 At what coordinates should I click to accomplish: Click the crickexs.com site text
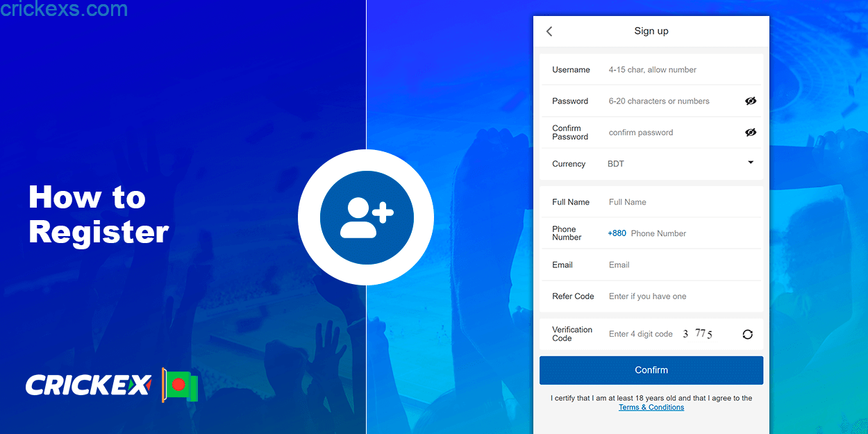click(65, 10)
